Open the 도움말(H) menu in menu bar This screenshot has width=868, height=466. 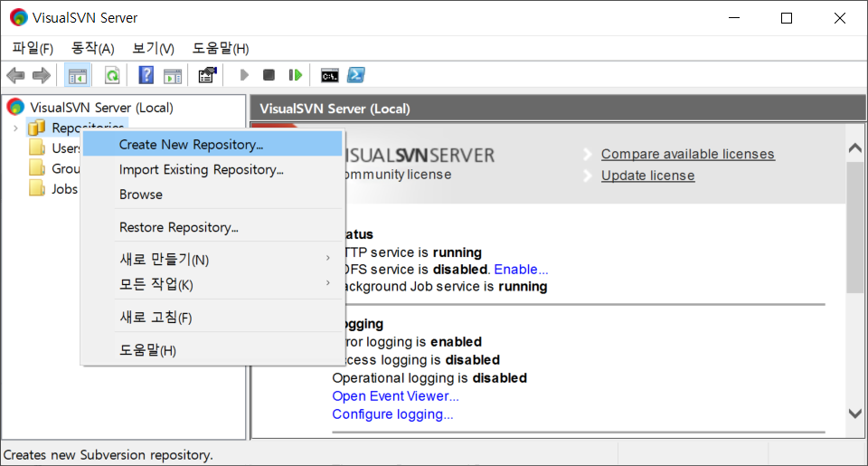pyautogui.click(x=221, y=48)
